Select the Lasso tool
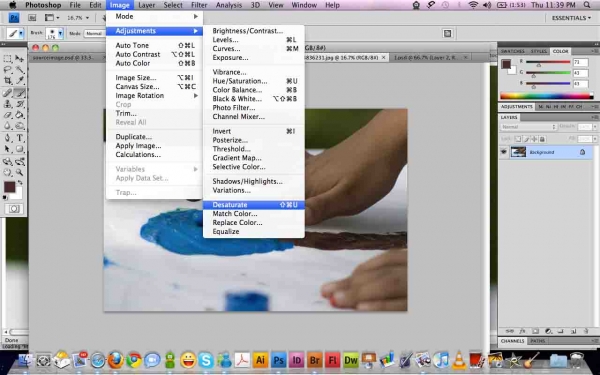The image size is (600, 375). click(x=8, y=70)
